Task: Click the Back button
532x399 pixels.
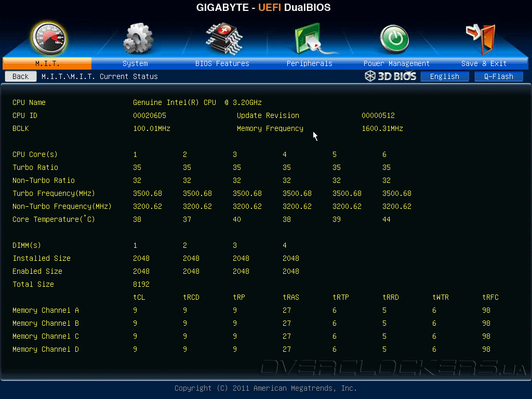Action: click(21, 76)
